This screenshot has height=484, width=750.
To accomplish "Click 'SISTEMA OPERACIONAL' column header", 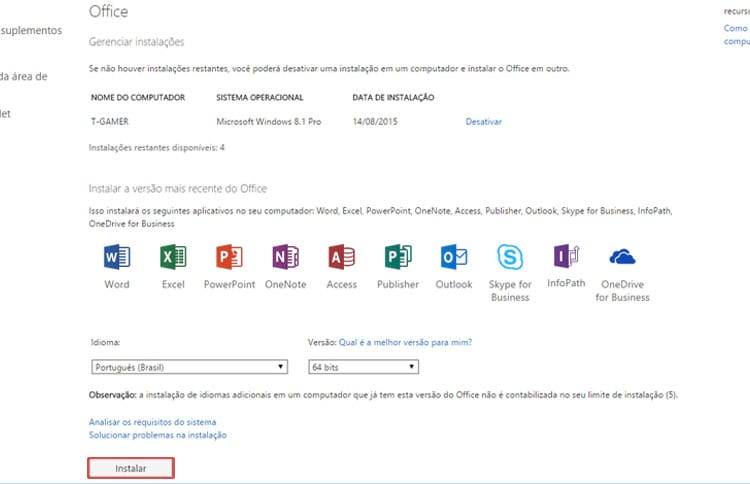I will pyautogui.click(x=260, y=98).
